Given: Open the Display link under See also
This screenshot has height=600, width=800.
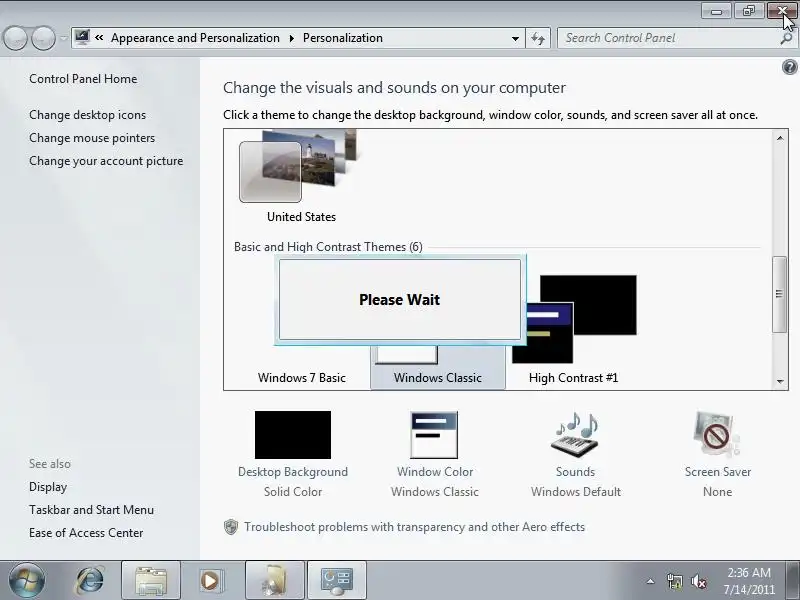Looking at the screenshot, I should point(48,487).
